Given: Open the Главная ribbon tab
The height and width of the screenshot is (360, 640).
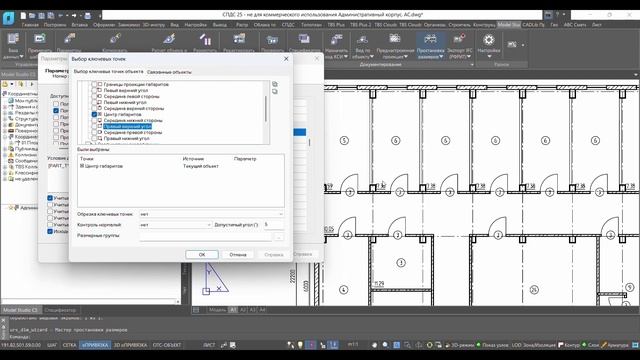Looking at the screenshot, I should 30,25.
